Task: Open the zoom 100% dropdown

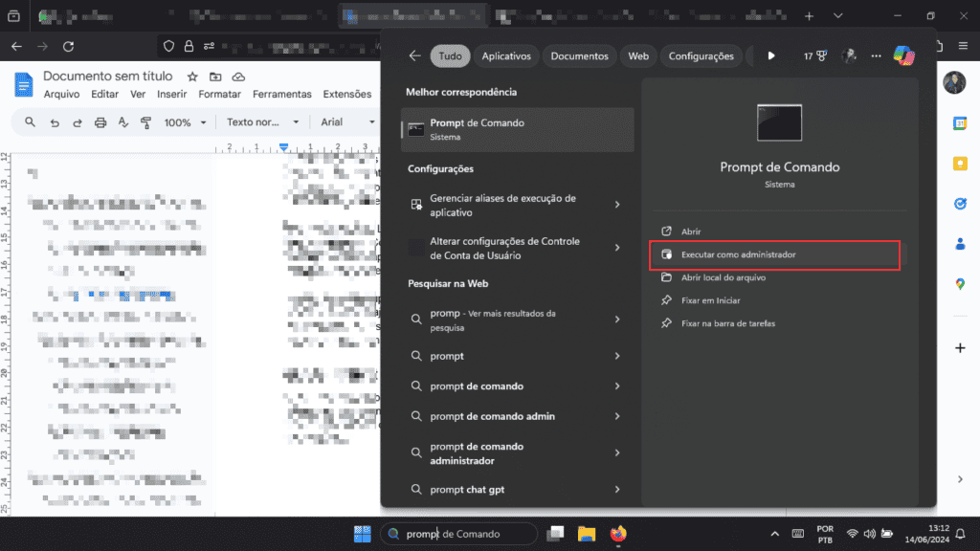Action: [185, 122]
